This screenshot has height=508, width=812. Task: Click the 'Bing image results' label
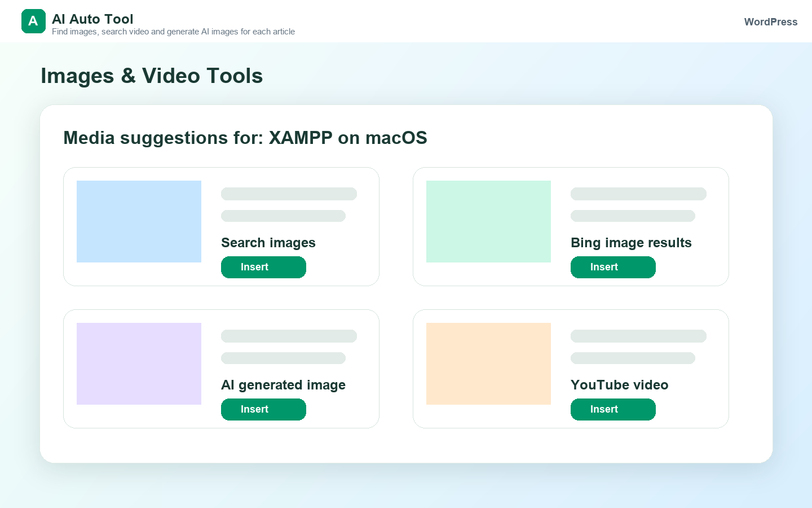tap(631, 243)
